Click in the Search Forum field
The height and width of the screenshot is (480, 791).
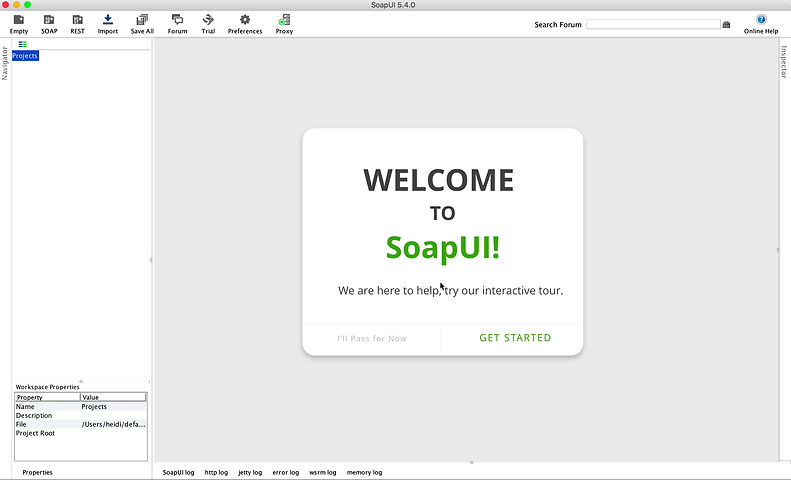[x=653, y=24]
